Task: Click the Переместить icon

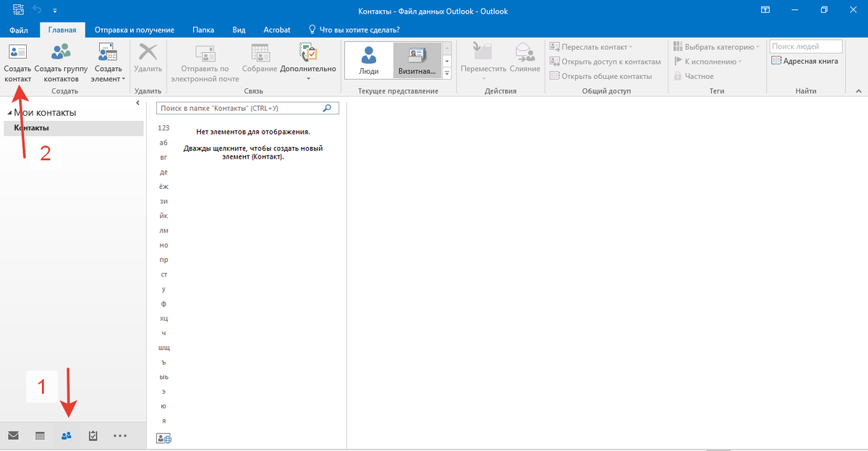Action: [482, 51]
